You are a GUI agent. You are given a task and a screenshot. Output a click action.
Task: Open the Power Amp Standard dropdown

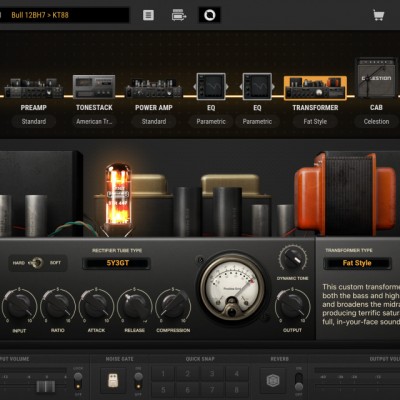click(x=154, y=121)
